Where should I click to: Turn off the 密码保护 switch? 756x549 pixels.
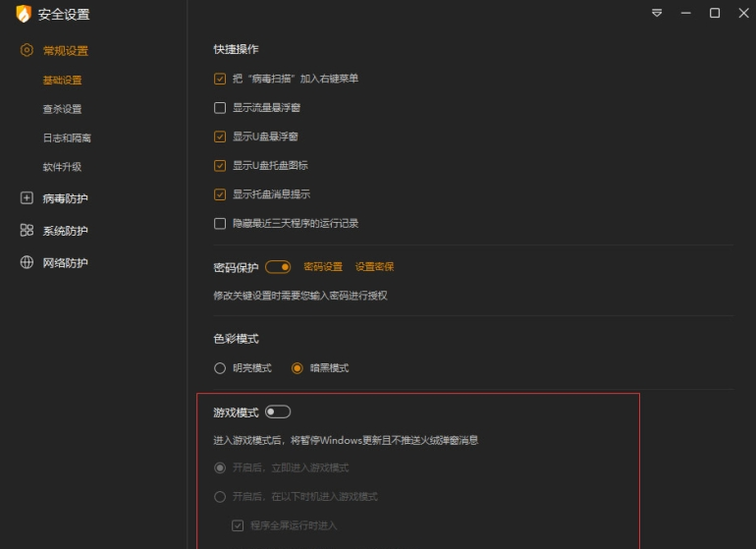(278, 267)
